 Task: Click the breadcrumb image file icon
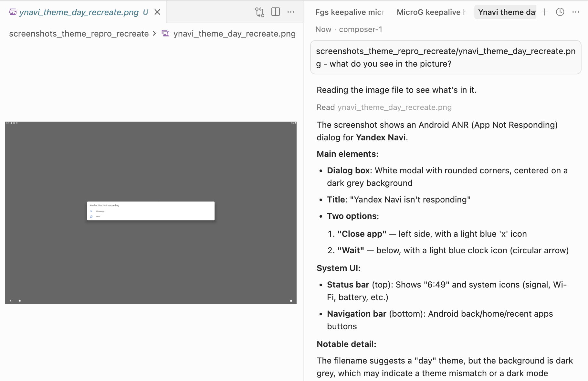165,34
